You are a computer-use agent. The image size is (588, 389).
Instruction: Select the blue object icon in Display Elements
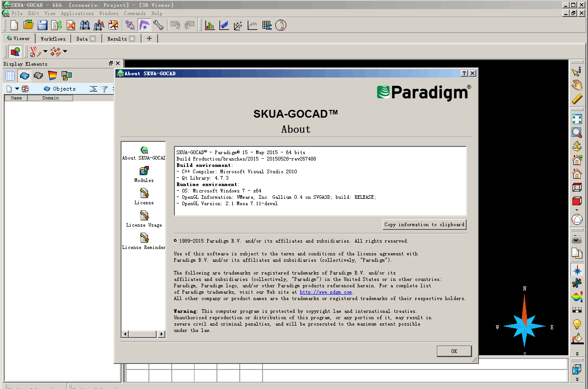24,76
